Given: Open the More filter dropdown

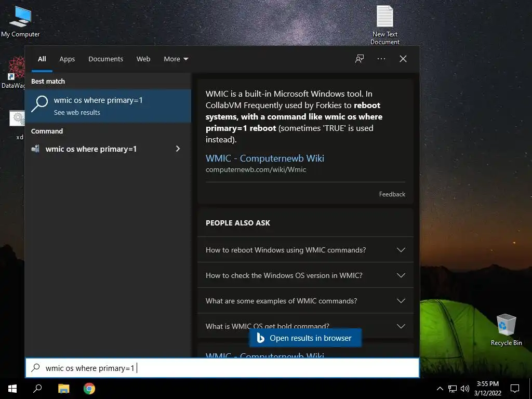Looking at the screenshot, I should point(176,59).
